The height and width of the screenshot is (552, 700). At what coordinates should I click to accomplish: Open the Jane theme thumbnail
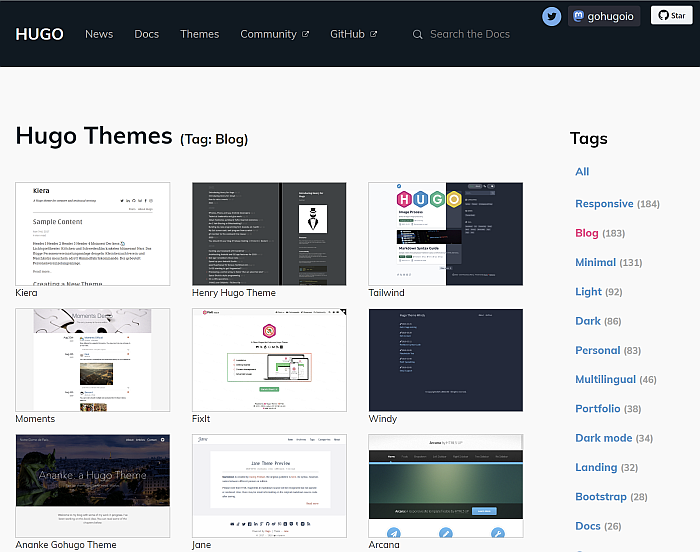coord(269,486)
